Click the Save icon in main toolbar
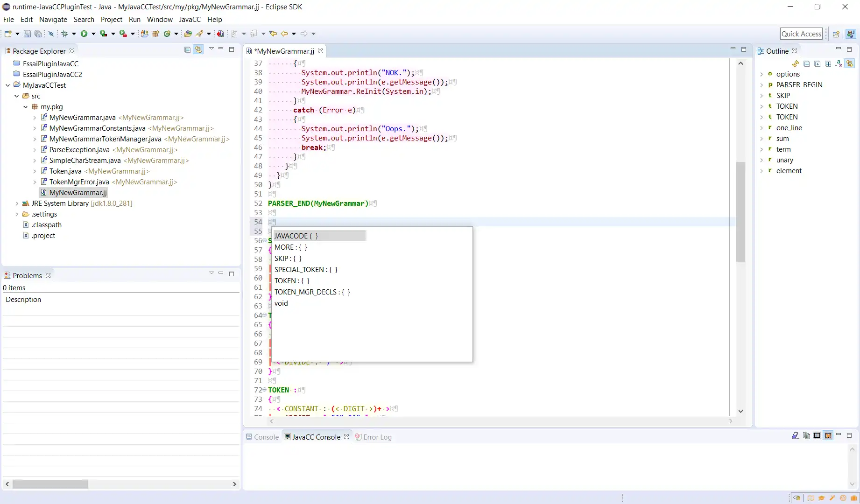 (27, 34)
